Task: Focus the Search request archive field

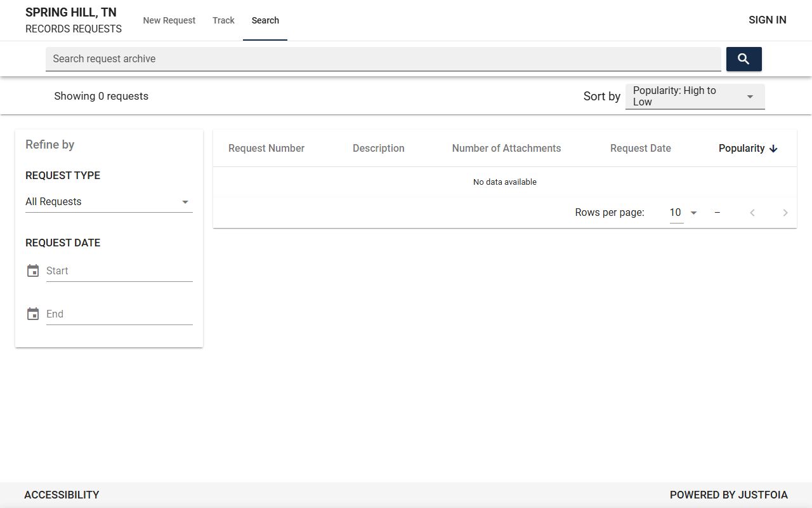Action: click(x=383, y=59)
